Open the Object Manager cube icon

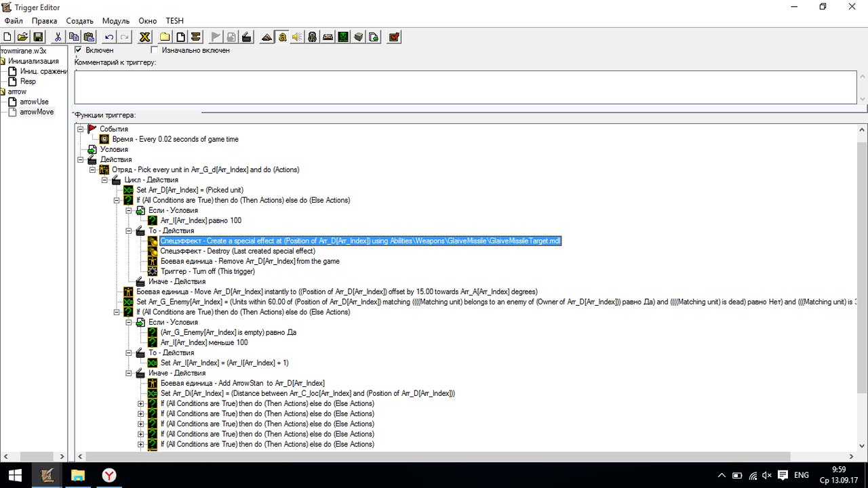point(359,37)
